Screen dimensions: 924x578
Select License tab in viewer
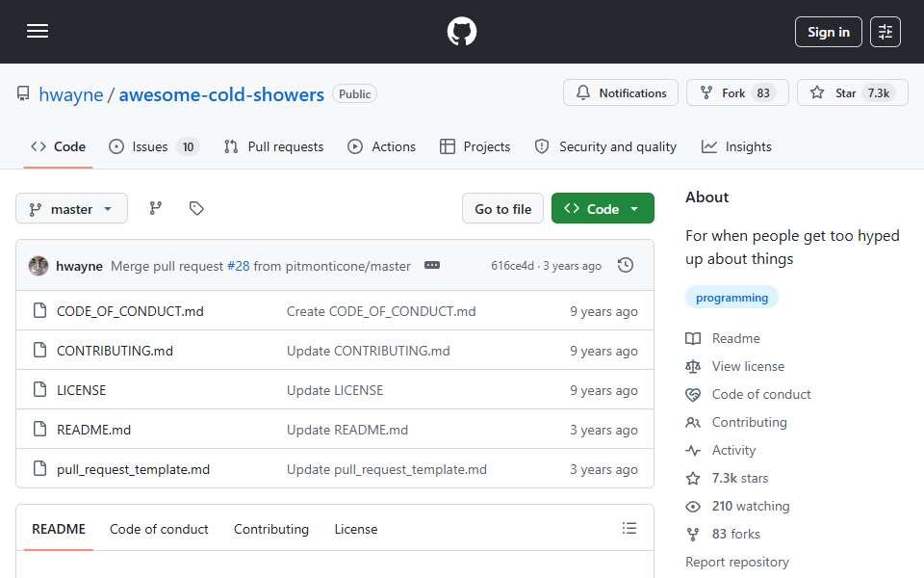click(356, 529)
